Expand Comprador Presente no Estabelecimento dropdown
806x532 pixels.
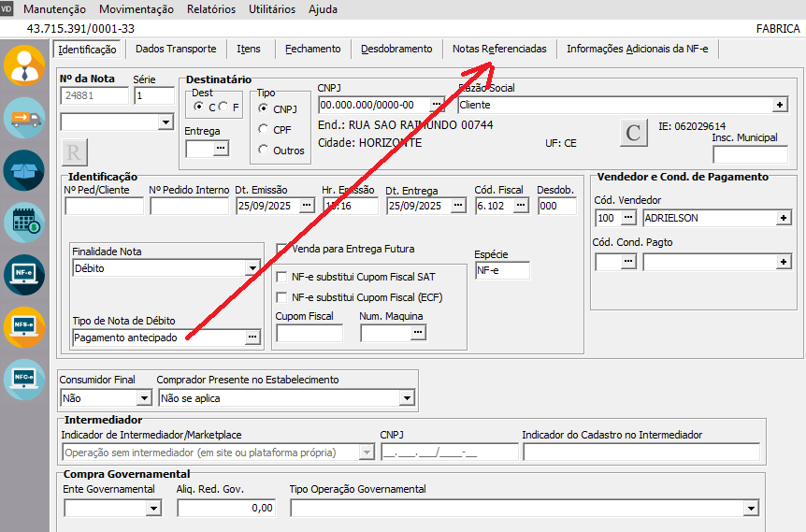tap(407, 398)
